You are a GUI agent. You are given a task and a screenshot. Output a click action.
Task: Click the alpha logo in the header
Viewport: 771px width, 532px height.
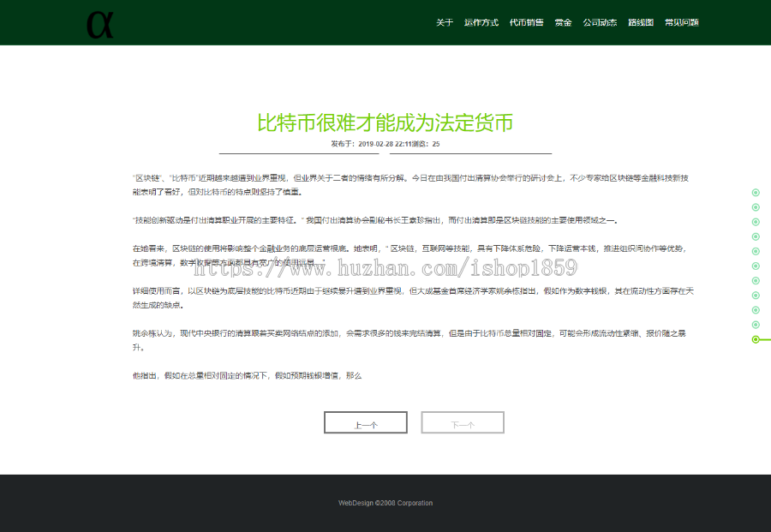(x=100, y=25)
